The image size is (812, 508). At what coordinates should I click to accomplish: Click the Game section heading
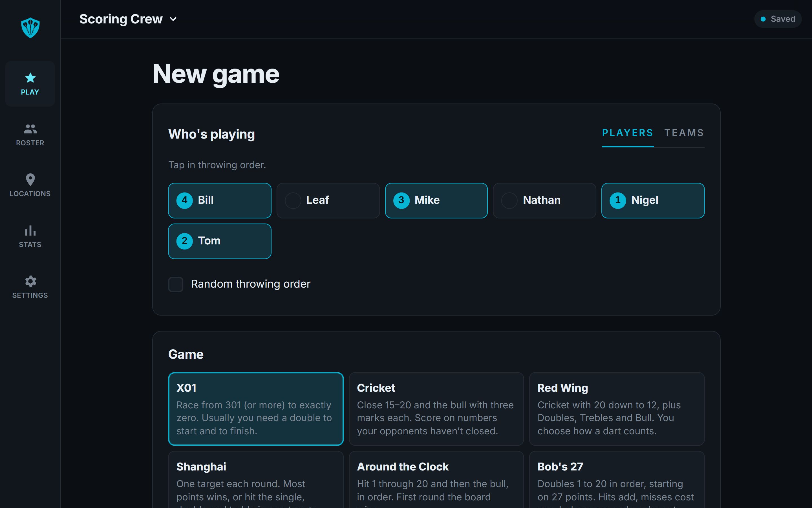point(186,354)
